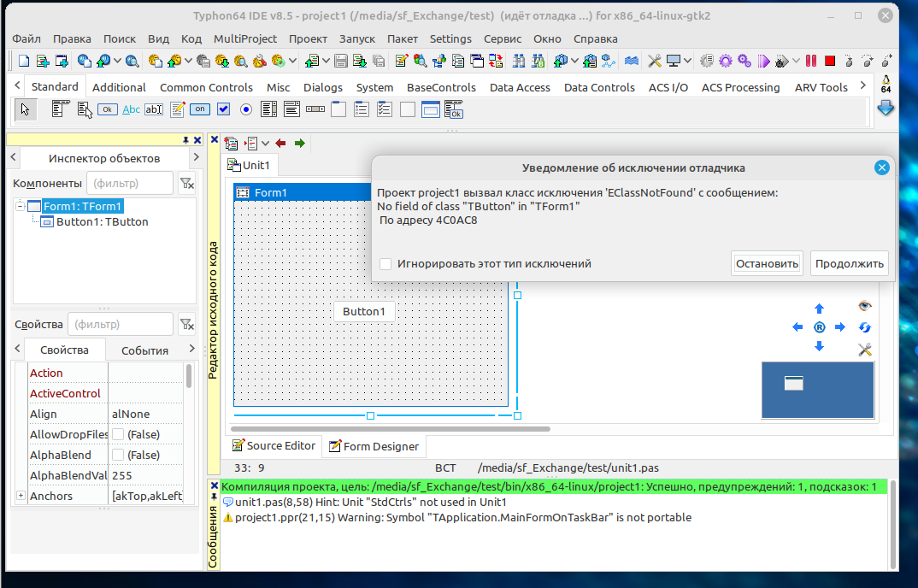
Task: Collapse the Form1: TForm1 tree node
Action: 20,206
